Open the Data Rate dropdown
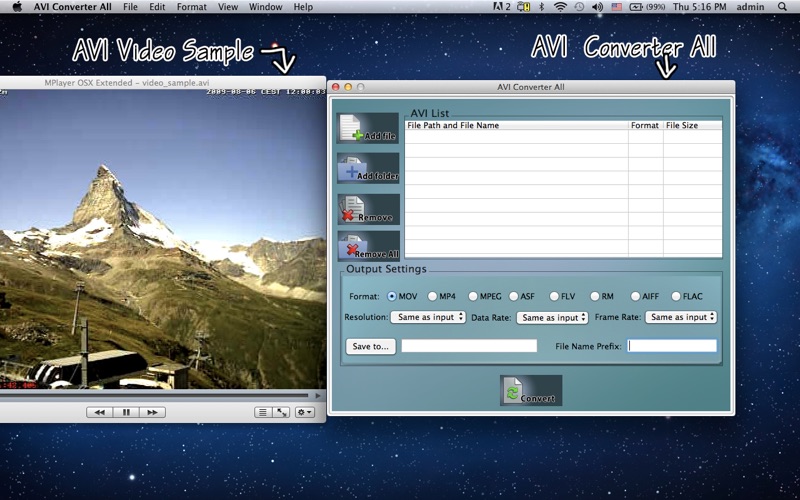The height and width of the screenshot is (500, 800). click(x=552, y=317)
